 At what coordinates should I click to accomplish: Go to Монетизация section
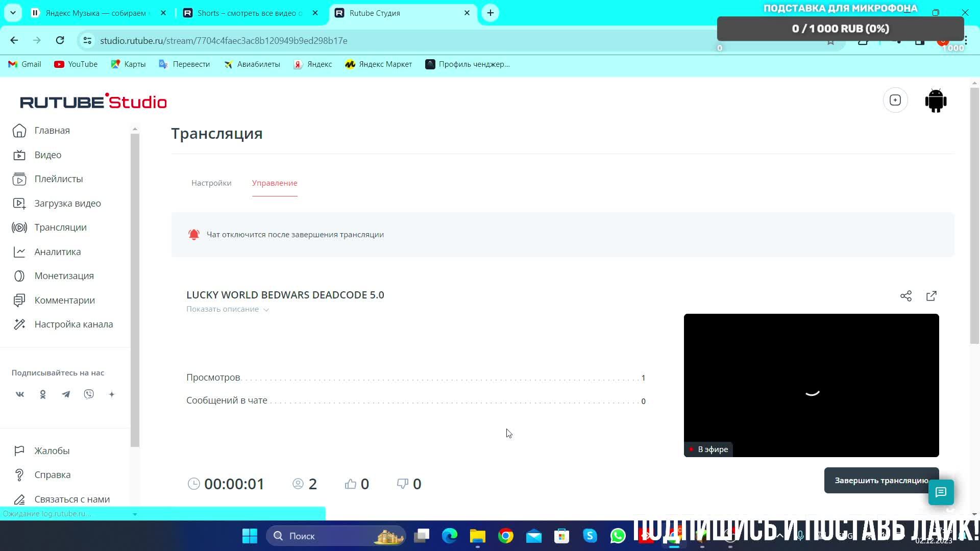point(64,276)
